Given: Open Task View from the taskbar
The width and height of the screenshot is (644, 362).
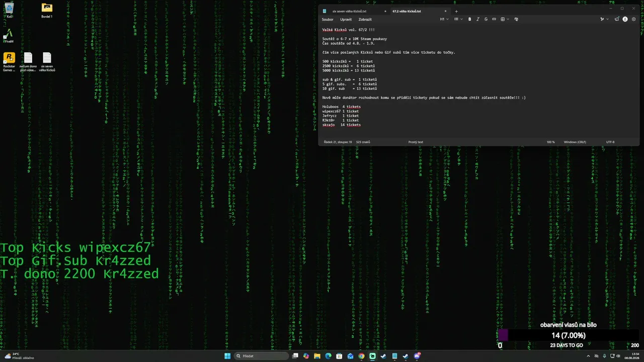Looking at the screenshot, I should tap(295, 356).
